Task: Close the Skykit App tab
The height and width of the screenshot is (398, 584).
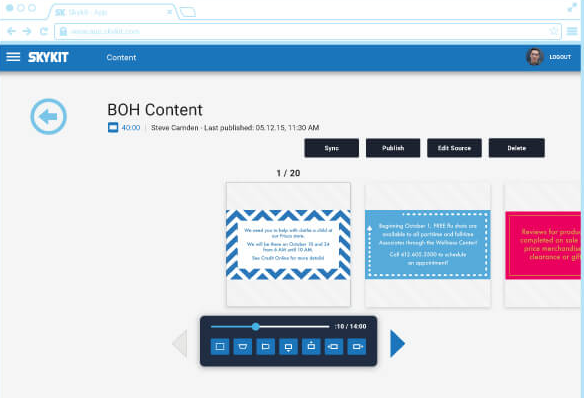Action: click(169, 12)
